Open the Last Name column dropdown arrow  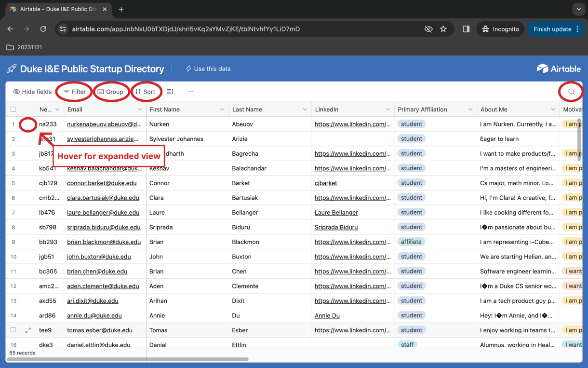[305, 109]
